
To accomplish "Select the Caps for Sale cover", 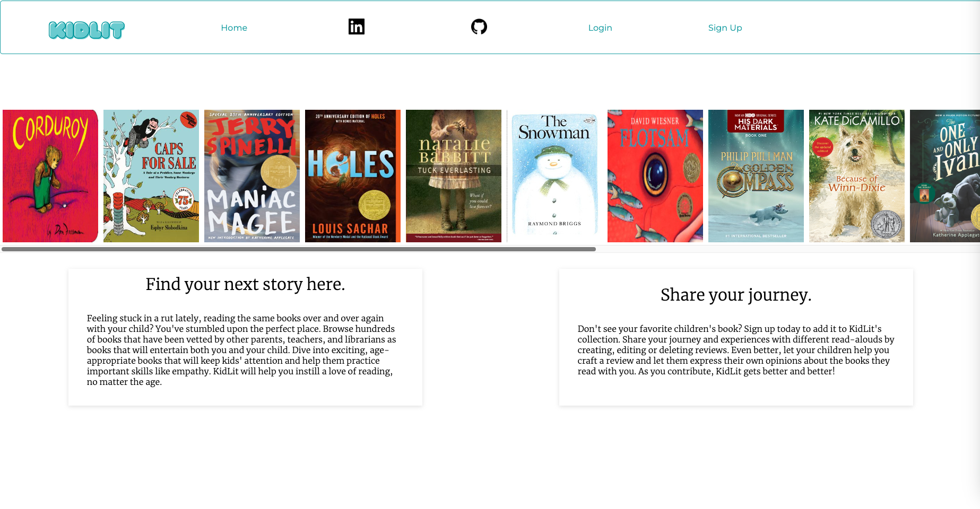I will click(151, 176).
